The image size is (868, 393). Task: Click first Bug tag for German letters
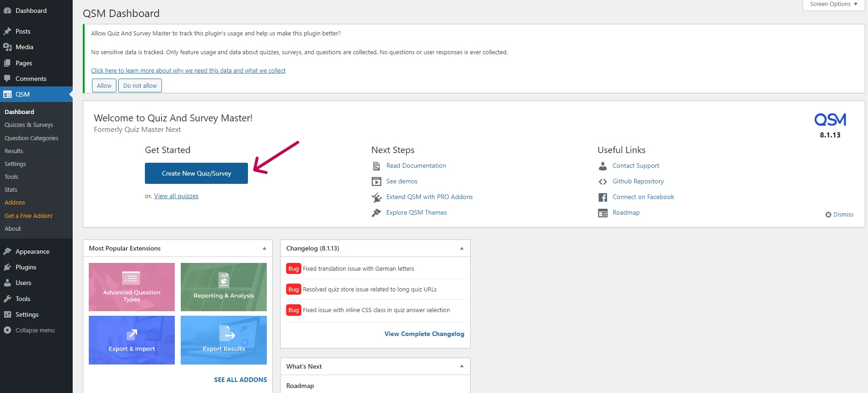coord(293,269)
